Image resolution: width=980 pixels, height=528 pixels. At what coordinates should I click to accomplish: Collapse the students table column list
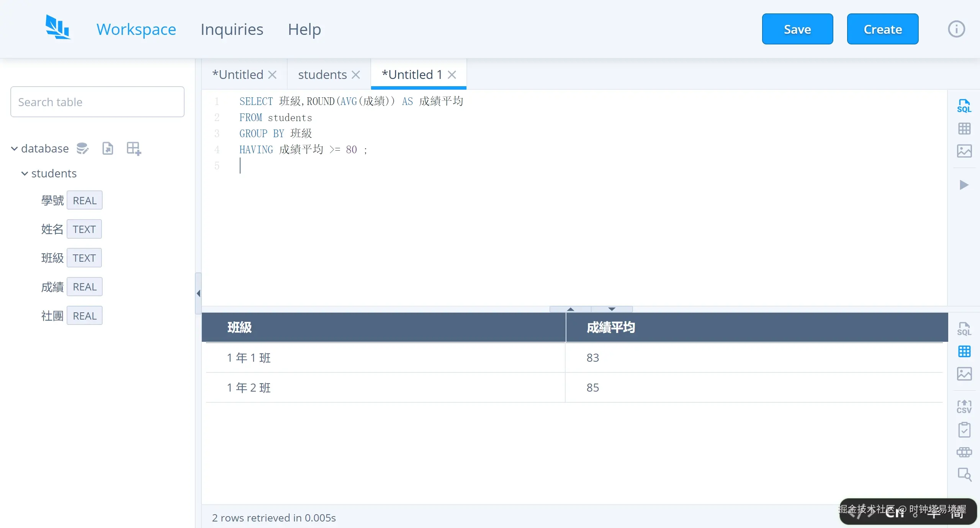[25, 173]
